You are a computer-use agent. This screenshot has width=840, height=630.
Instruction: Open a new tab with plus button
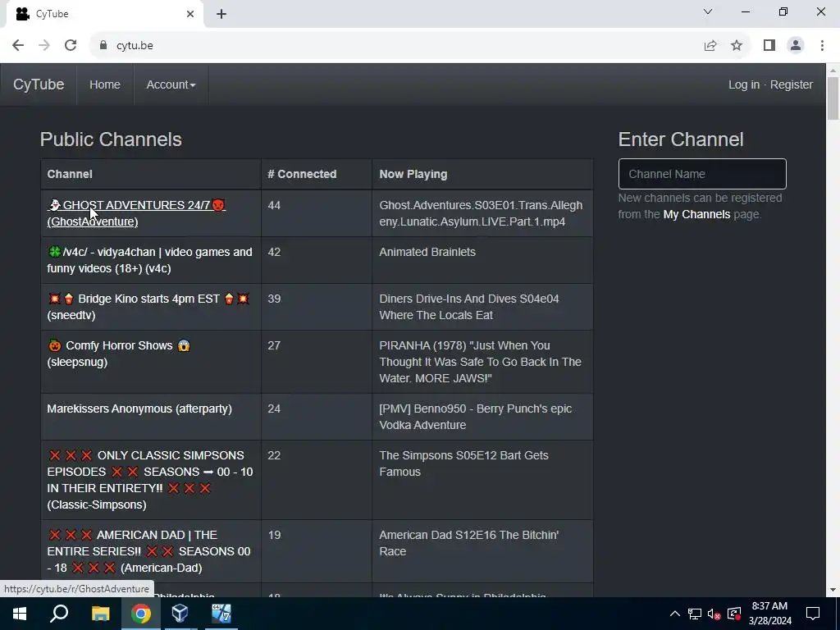tap(221, 14)
